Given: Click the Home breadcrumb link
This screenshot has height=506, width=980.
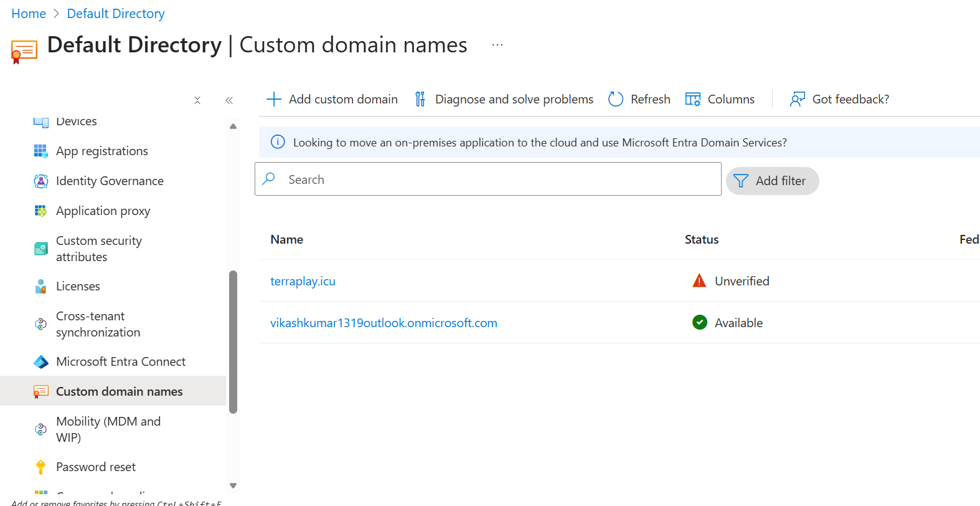Looking at the screenshot, I should click(x=29, y=14).
